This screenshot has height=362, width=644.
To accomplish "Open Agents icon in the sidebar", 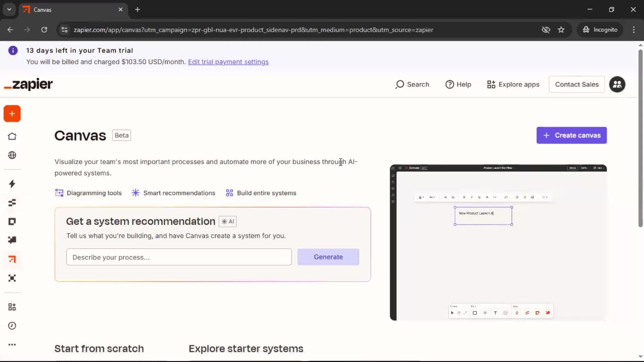I will point(12,278).
